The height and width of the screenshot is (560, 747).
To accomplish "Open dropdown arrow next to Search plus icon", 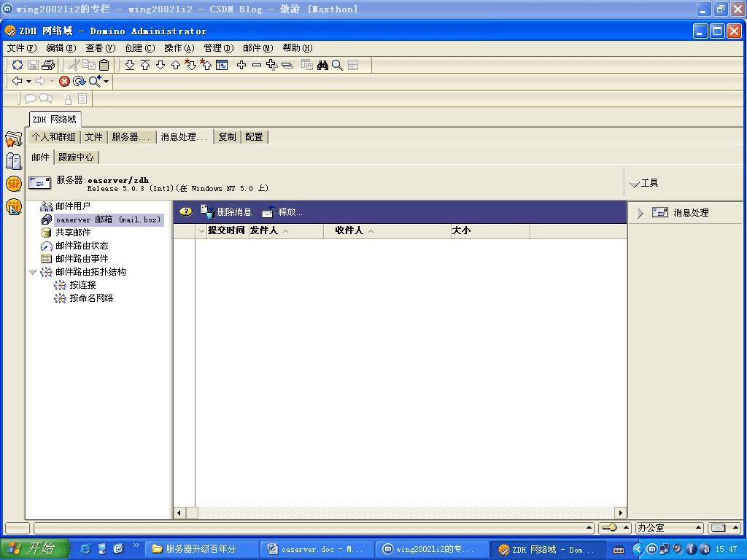I will click(x=107, y=82).
